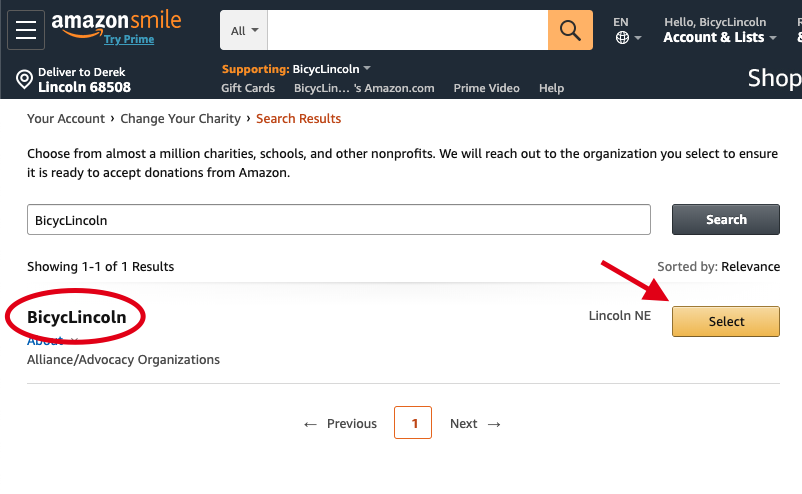Image resolution: width=802 pixels, height=494 pixels.
Task: Go to the Next results page
Action: pos(475,423)
